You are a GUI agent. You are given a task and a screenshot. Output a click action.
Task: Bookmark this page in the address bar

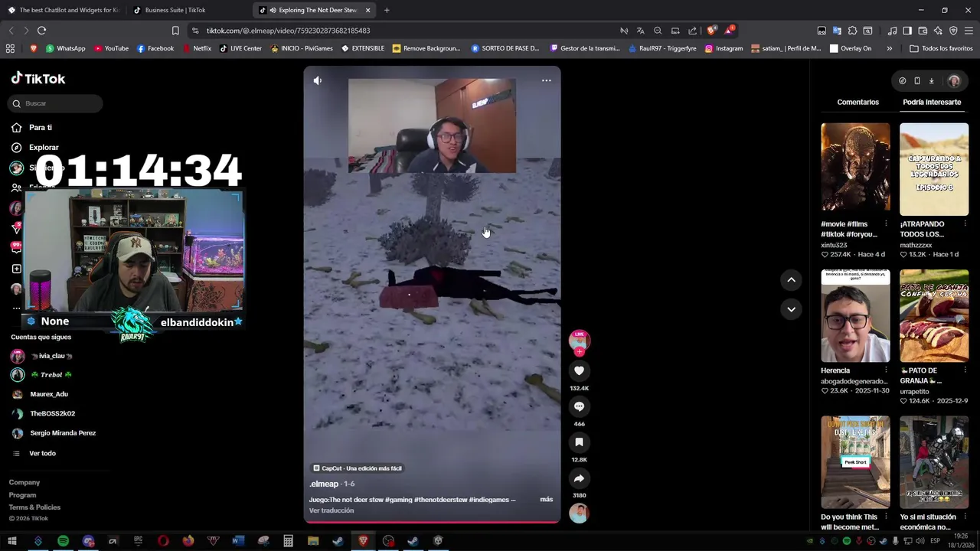pyautogui.click(x=175, y=31)
